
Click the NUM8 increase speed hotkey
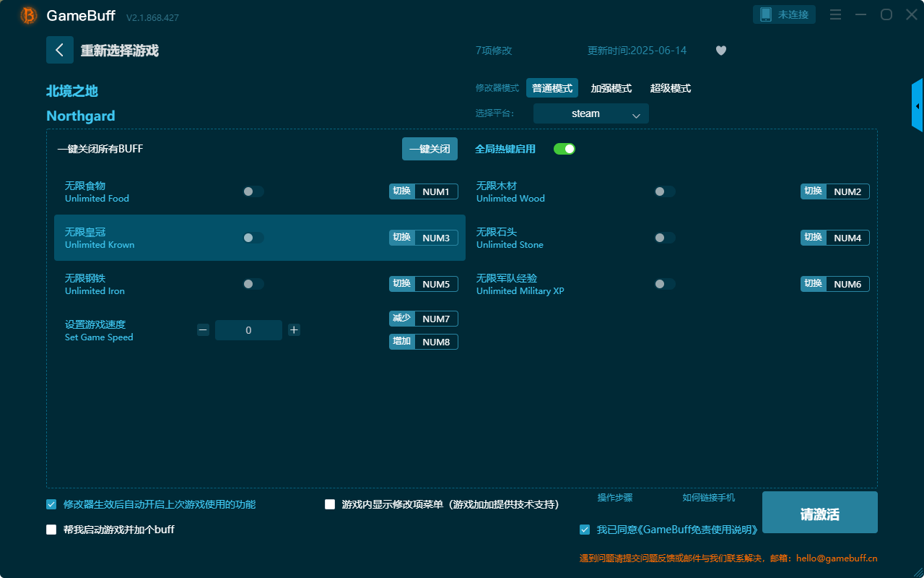(436, 342)
